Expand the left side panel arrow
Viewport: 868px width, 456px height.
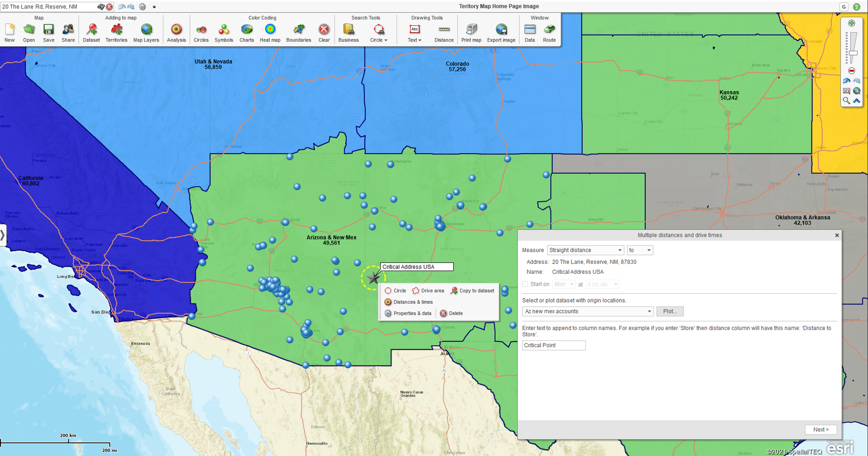coord(2,235)
